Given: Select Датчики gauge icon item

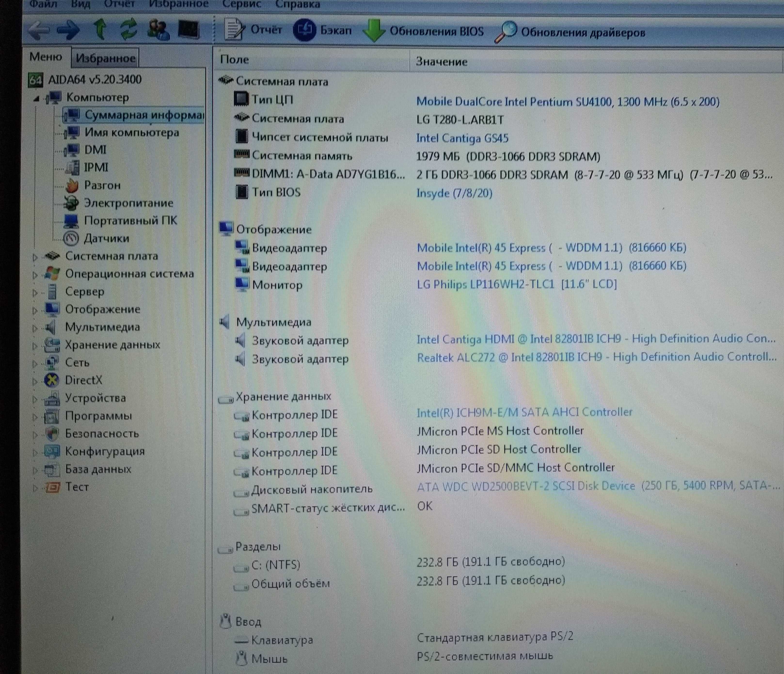Looking at the screenshot, I should pyautogui.click(x=71, y=238).
